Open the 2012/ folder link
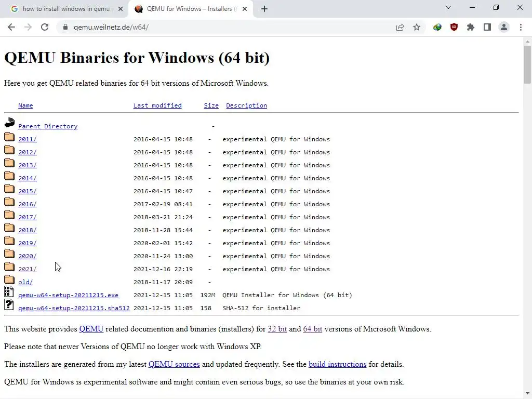This screenshot has height=399, width=532. [x=28, y=152]
